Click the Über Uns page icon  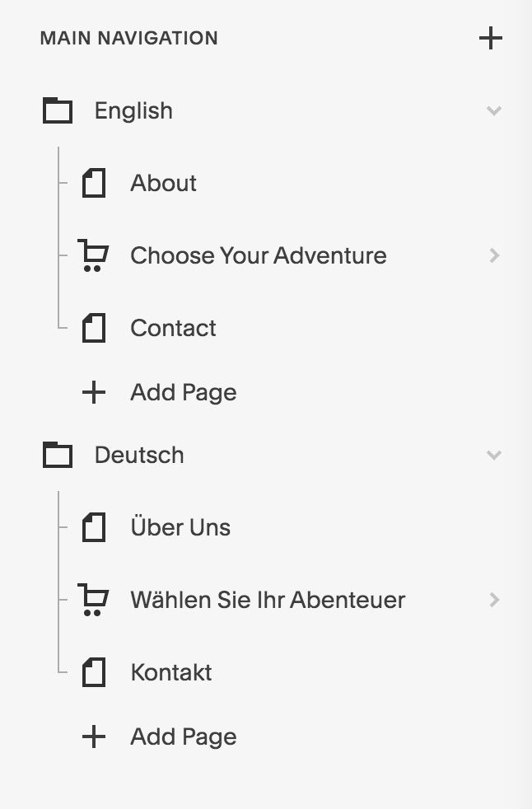tap(94, 527)
